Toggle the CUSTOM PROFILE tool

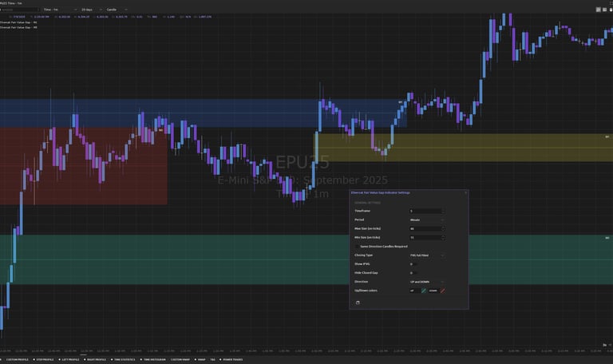pyautogui.click(x=16, y=360)
